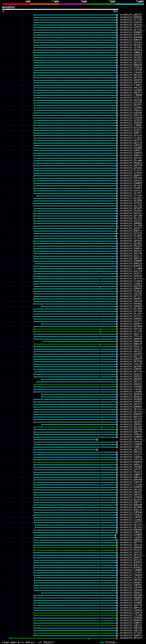Click the =100char. scale legend
The image size is (146, 644).
click(x=109, y=642)
